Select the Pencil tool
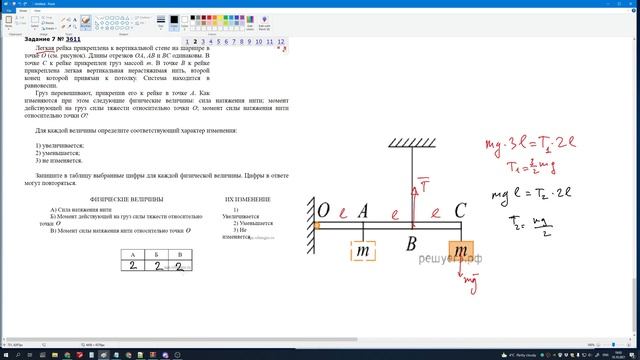Screen dimensions: 640x360 63,20
